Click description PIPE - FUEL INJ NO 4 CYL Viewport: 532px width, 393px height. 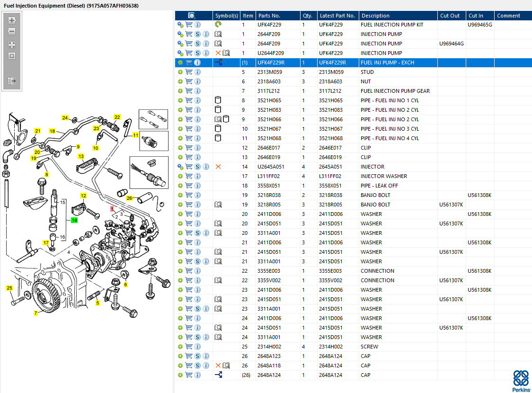pos(390,138)
